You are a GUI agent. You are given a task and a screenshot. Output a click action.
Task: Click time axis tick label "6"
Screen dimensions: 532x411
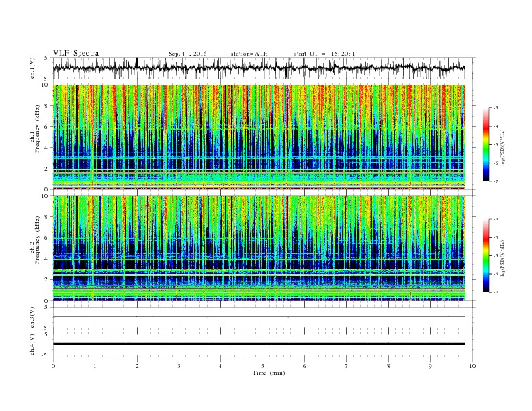click(x=304, y=366)
